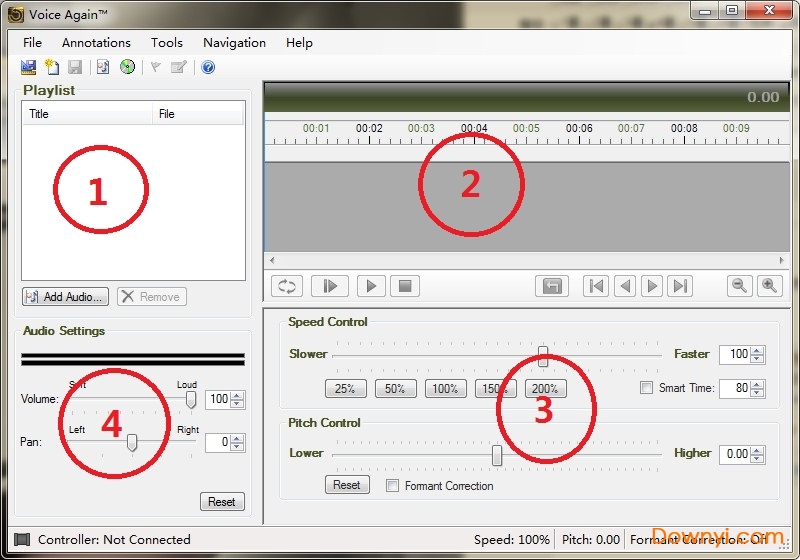Decrease the pitch value with down arrow
The image size is (800, 560).
757,458
